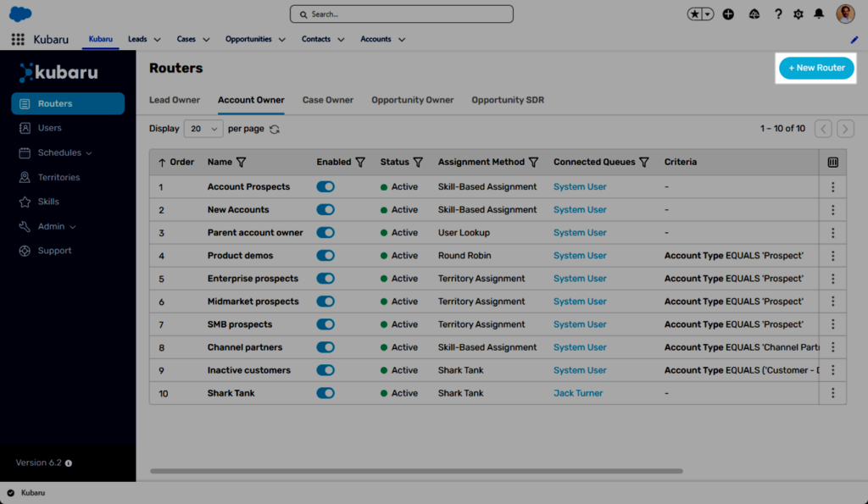Screen dimensions: 868x504
Task: Open the app launcher grid icon
Action: [x=18, y=40]
